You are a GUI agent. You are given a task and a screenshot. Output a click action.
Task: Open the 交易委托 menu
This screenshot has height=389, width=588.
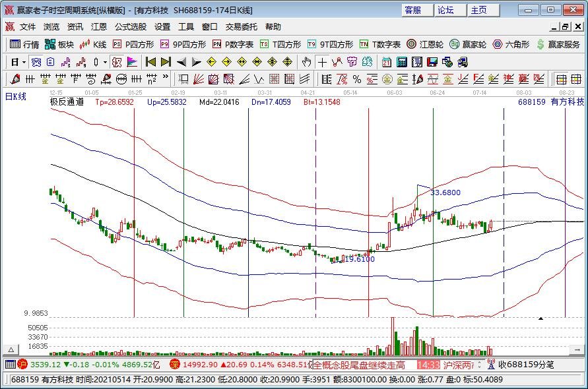click(241, 27)
